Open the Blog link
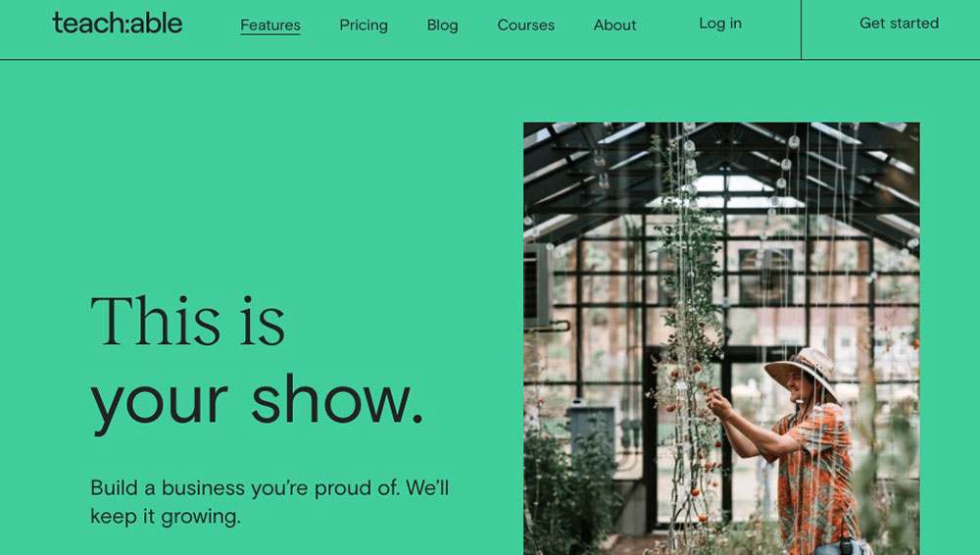The image size is (980, 555). click(442, 25)
